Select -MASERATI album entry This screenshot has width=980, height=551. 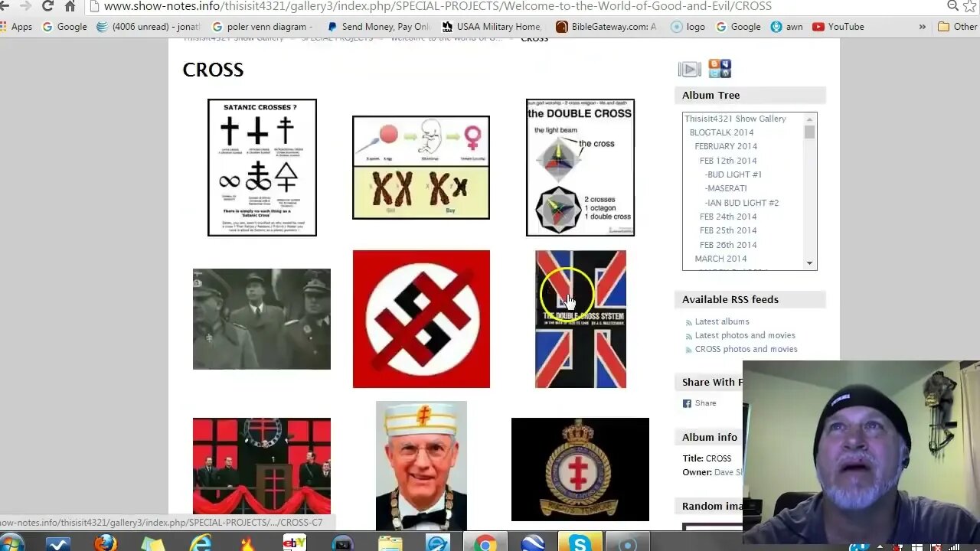click(726, 188)
